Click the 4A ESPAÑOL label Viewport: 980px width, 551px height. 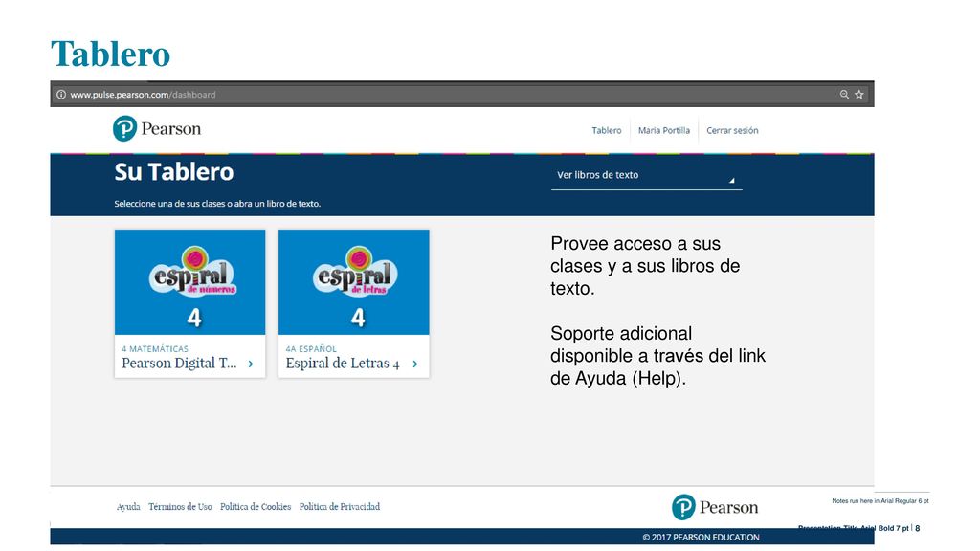pos(311,348)
